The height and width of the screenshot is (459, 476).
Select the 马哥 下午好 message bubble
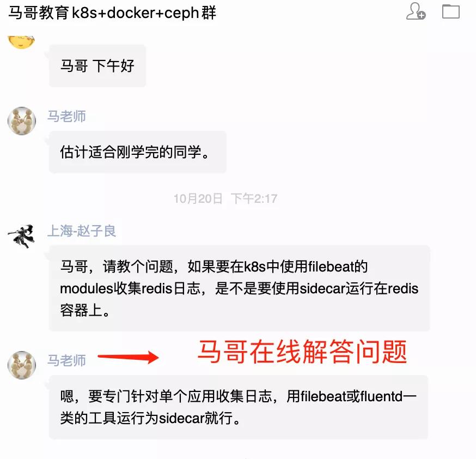97,65
